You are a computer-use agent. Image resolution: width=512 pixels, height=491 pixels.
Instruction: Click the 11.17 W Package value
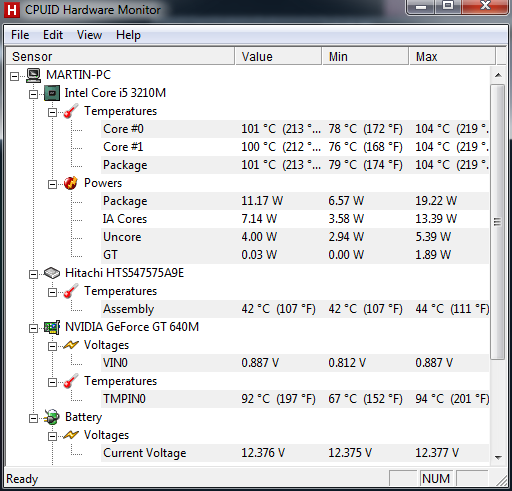(262, 201)
